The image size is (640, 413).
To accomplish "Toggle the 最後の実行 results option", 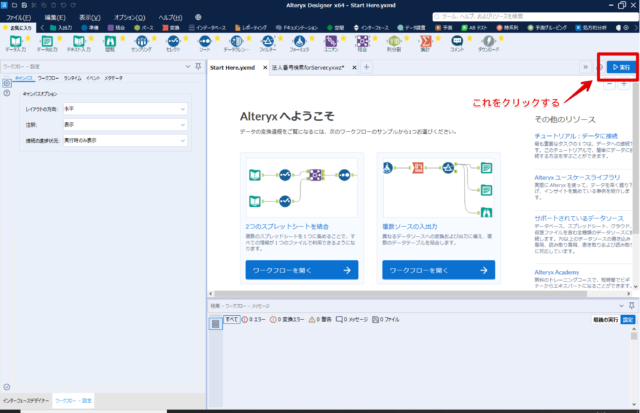I will point(606,320).
